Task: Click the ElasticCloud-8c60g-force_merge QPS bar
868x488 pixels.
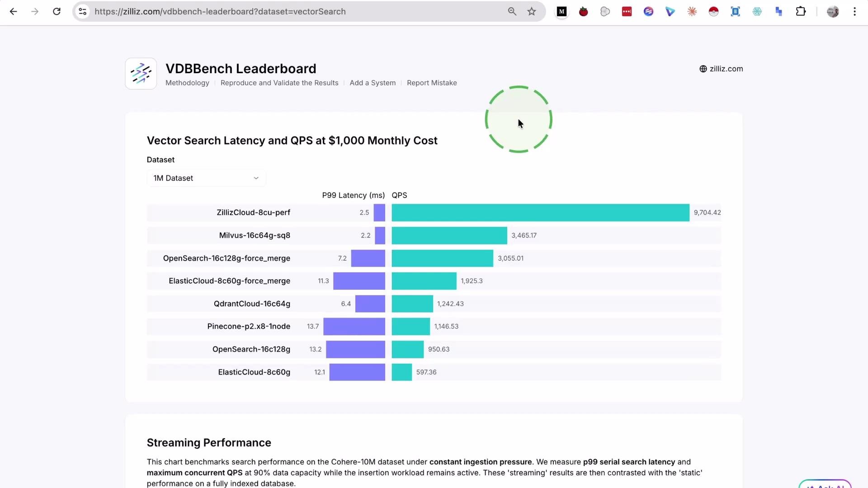Action: tap(424, 281)
